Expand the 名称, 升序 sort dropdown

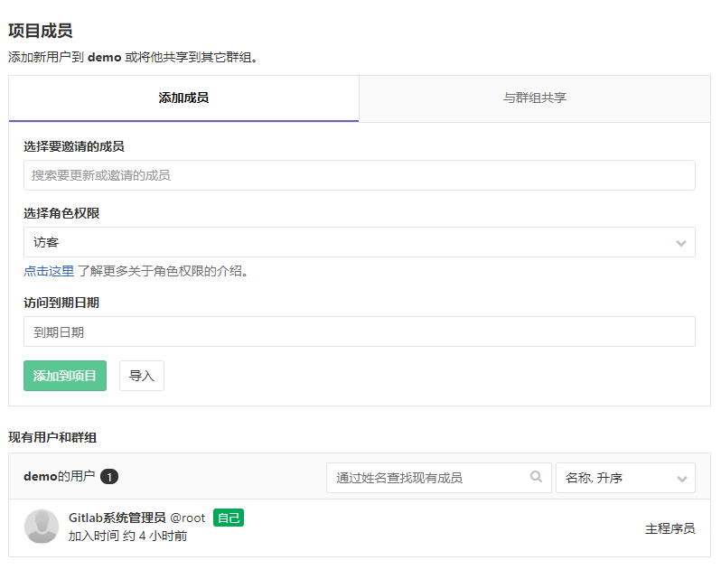(x=624, y=478)
